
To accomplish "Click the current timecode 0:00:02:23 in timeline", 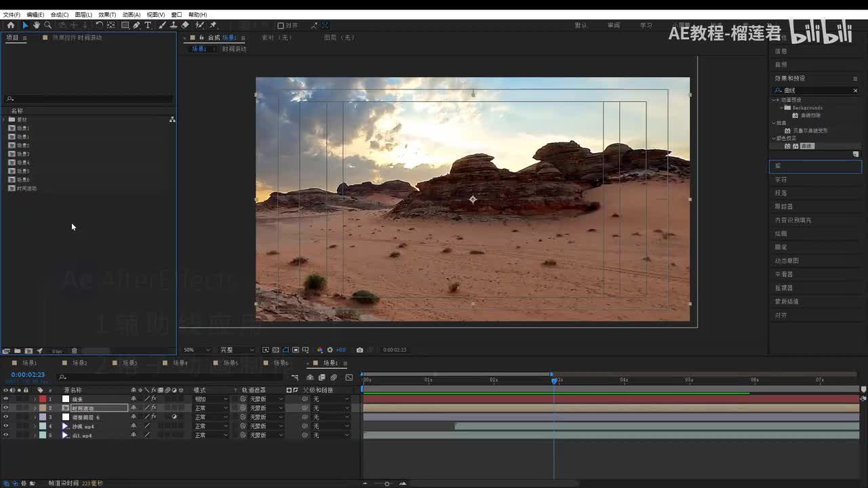I will click(28, 375).
